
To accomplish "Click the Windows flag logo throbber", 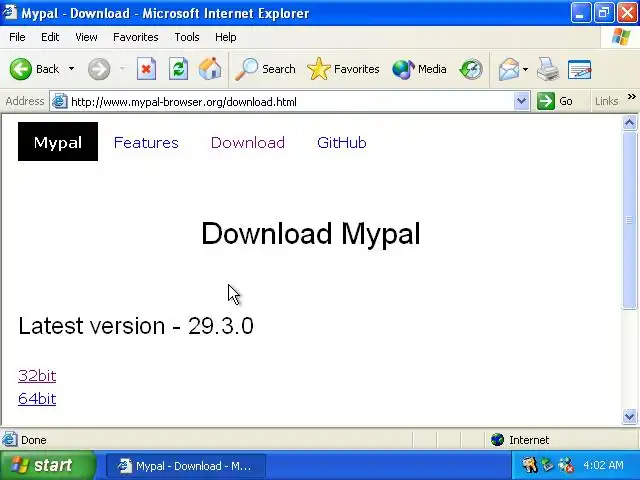I will (x=621, y=37).
